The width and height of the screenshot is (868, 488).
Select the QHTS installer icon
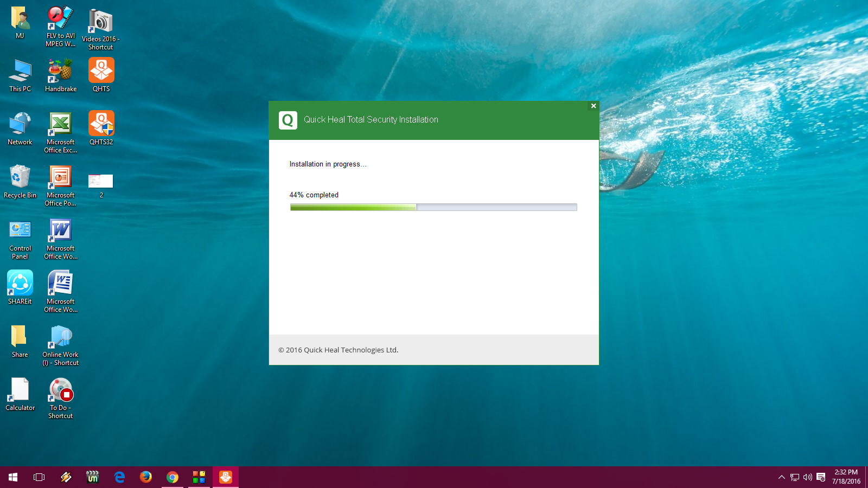coord(101,70)
